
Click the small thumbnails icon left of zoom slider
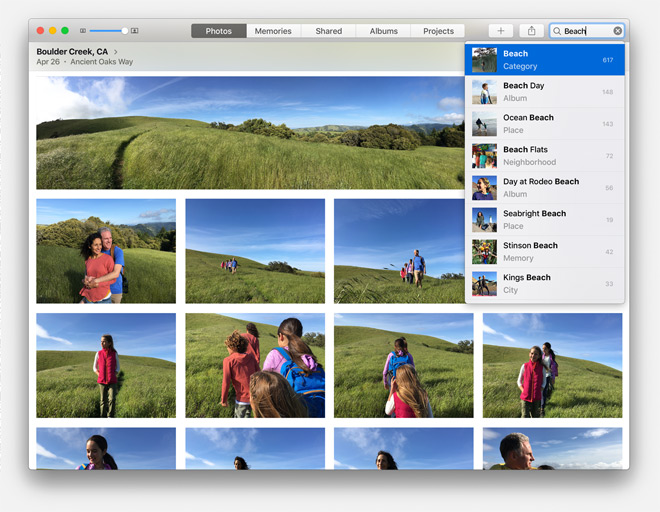click(83, 31)
